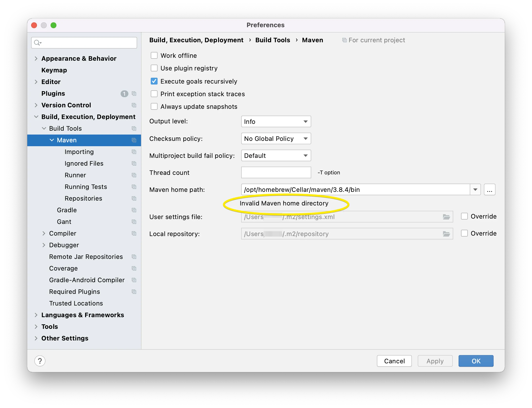Uncheck Execute goals recursively

(154, 81)
